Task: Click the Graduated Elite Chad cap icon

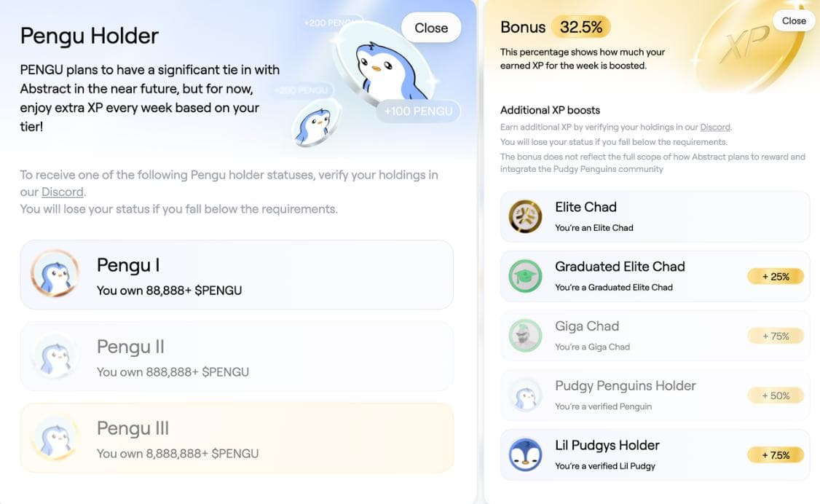Action: 525,276
